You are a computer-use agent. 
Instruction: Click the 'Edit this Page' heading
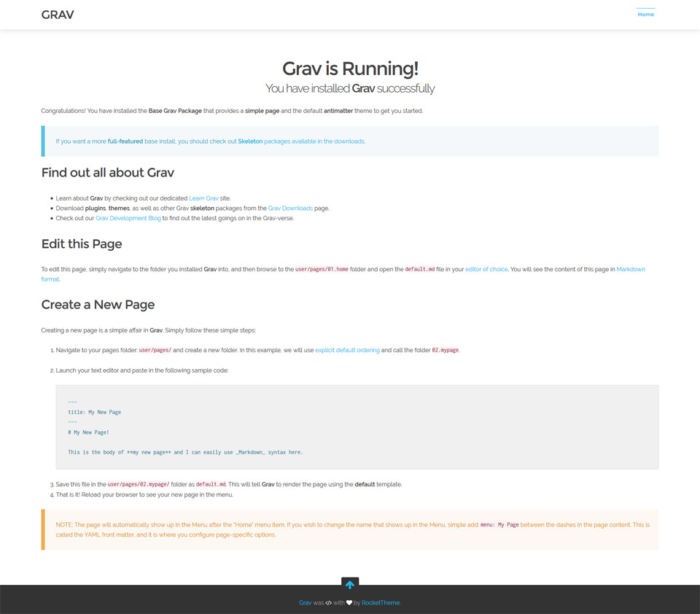[x=82, y=244]
